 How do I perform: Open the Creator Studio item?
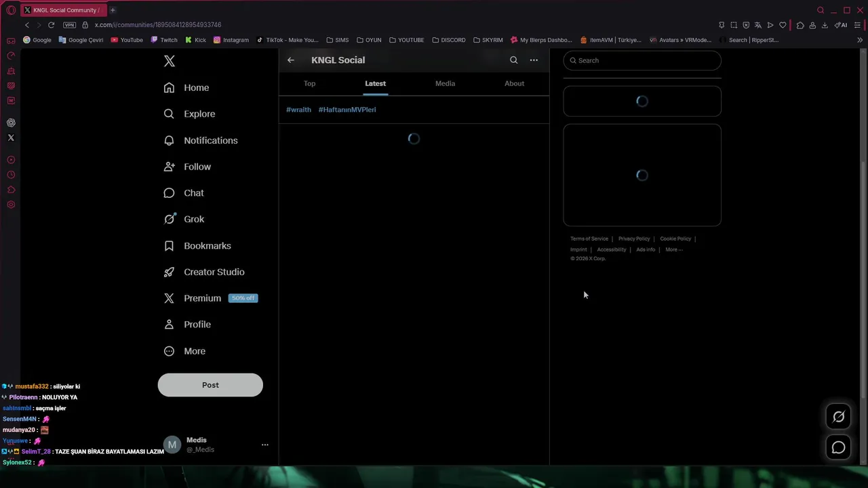pos(204,272)
